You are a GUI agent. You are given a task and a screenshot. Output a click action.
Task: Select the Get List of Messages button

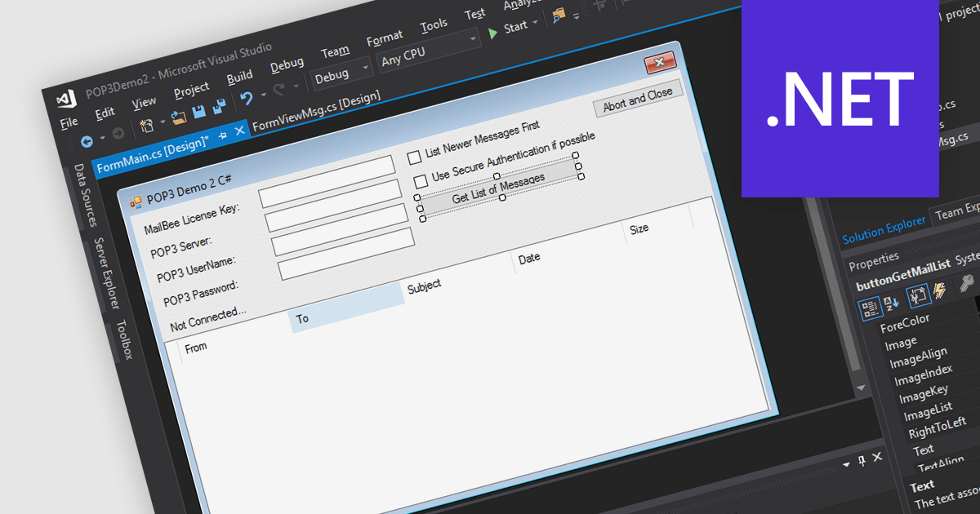click(x=498, y=188)
